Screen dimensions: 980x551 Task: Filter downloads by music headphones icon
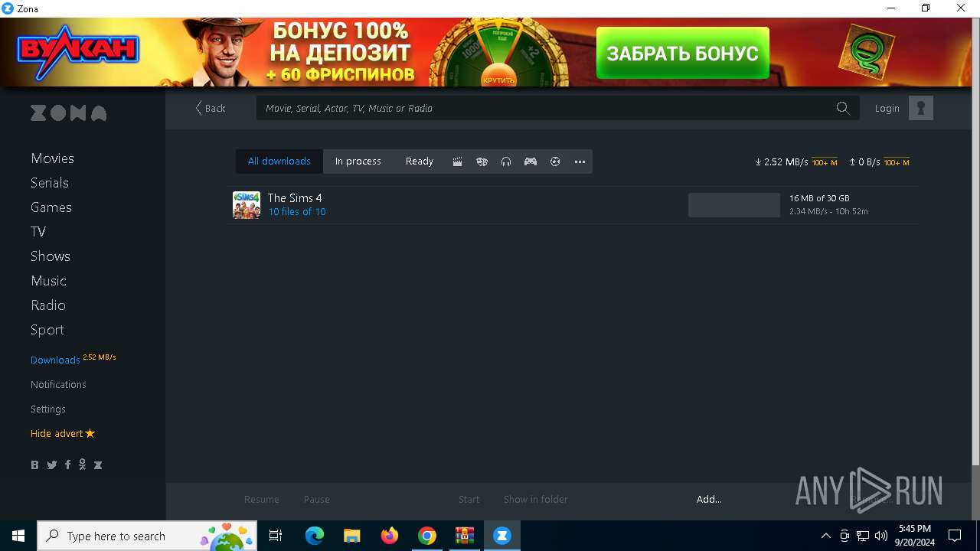(506, 161)
